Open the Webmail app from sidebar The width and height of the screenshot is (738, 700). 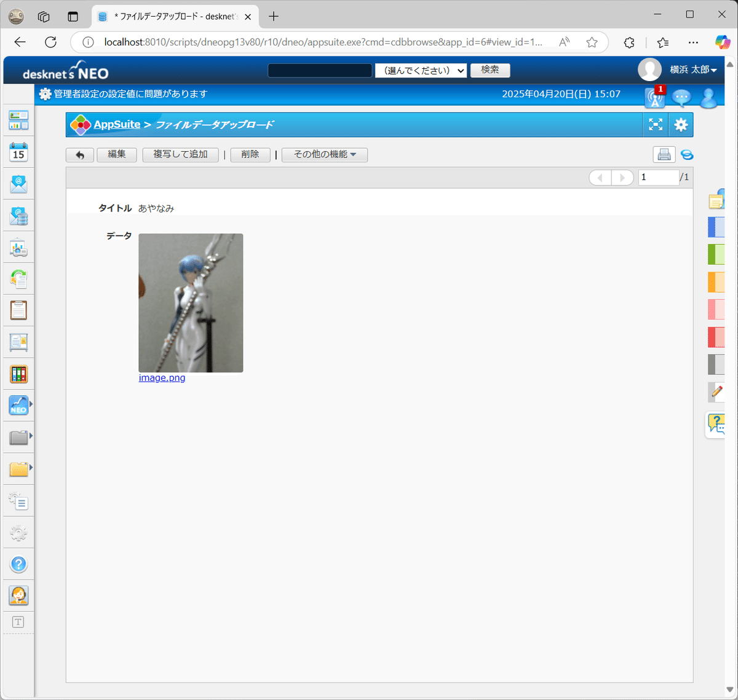click(18, 183)
